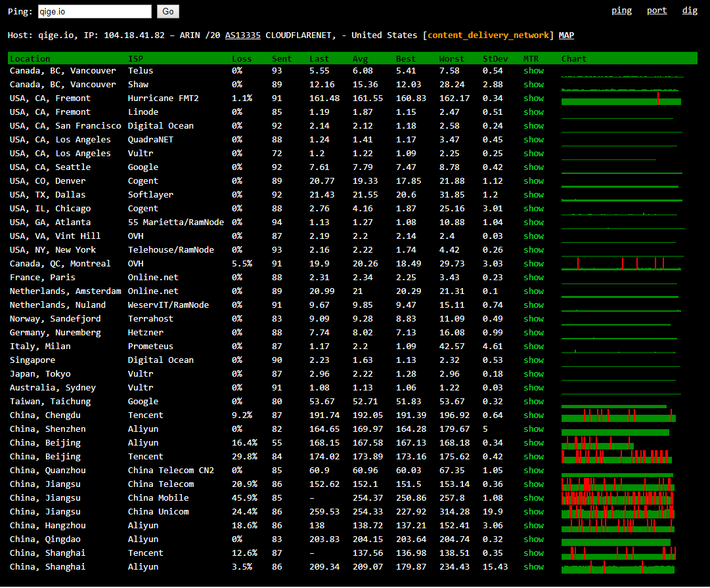Screen dimensions: 710x588
Task: Show MTR for Los Angeles Vultr
Action: 533,154
